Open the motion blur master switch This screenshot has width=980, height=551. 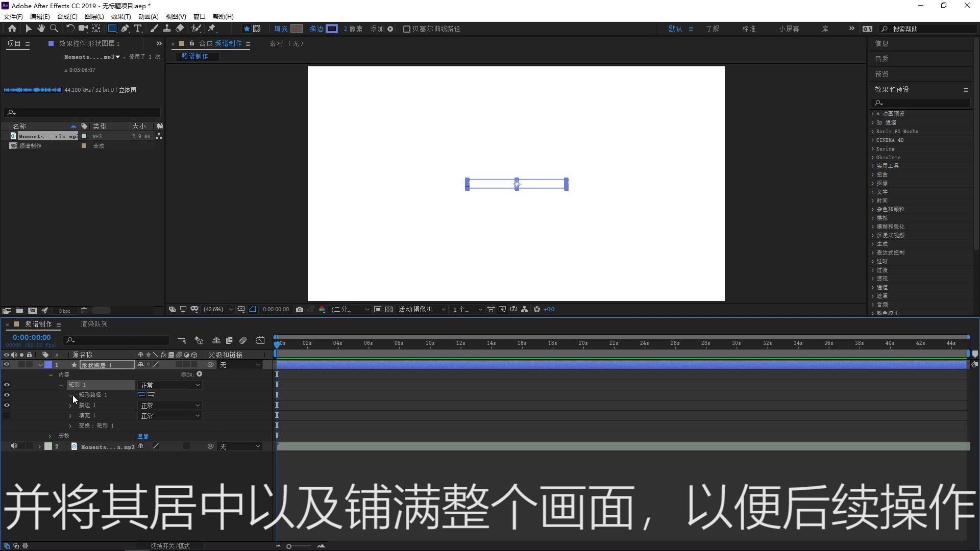243,340
